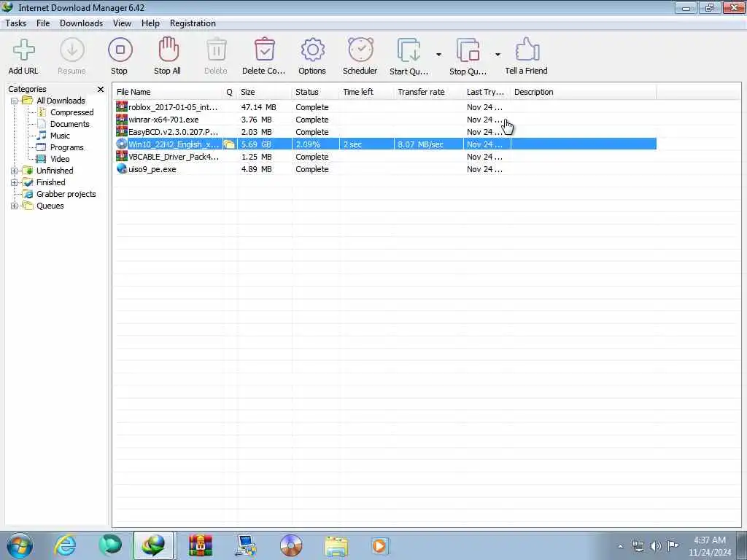Open the Tasks menu
Image resolution: width=747 pixels, height=560 pixels.
16,23
